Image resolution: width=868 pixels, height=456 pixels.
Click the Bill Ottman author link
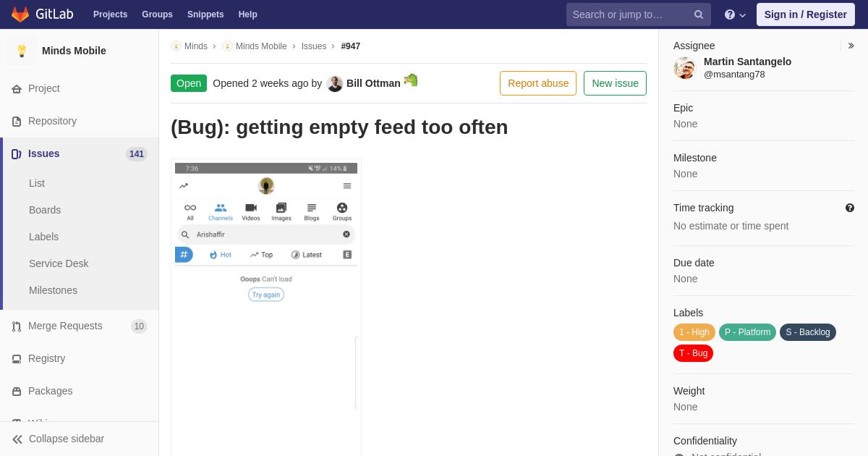[x=373, y=83]
